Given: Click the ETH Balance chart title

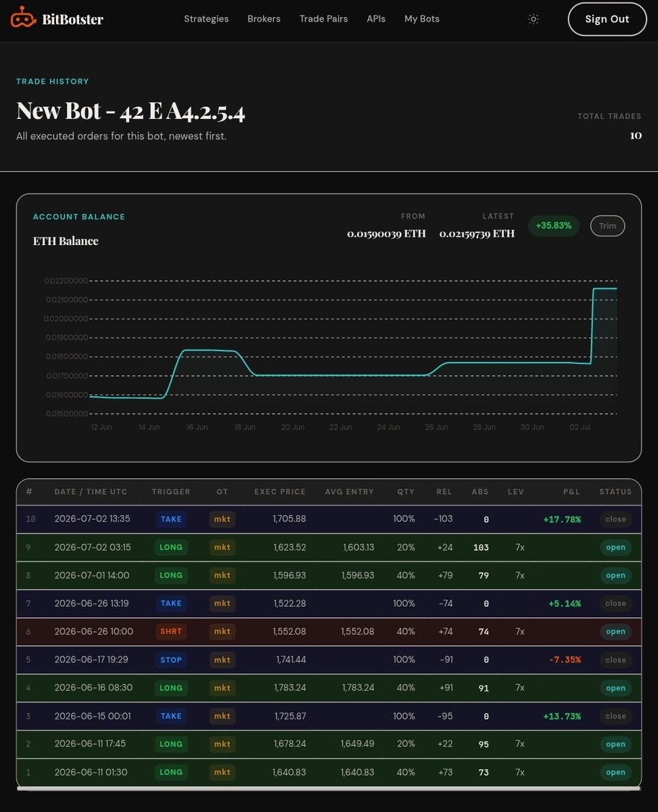Looking at the screenshot, I should (66, 241).
